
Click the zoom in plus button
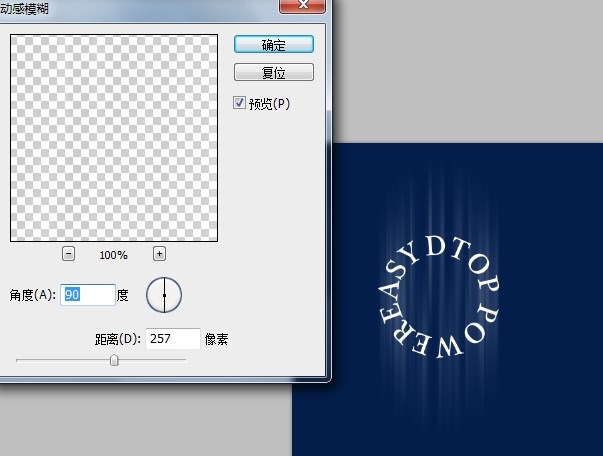tap(158, 254)
